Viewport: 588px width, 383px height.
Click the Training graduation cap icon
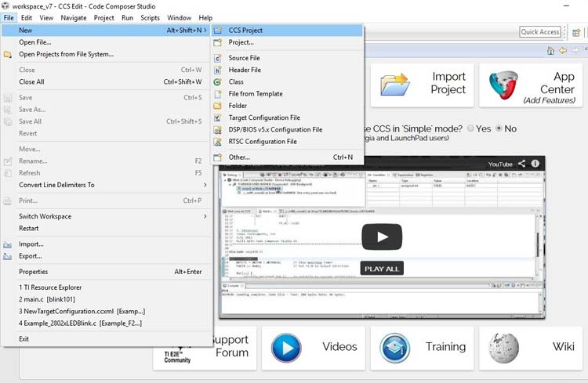[395, 347]
